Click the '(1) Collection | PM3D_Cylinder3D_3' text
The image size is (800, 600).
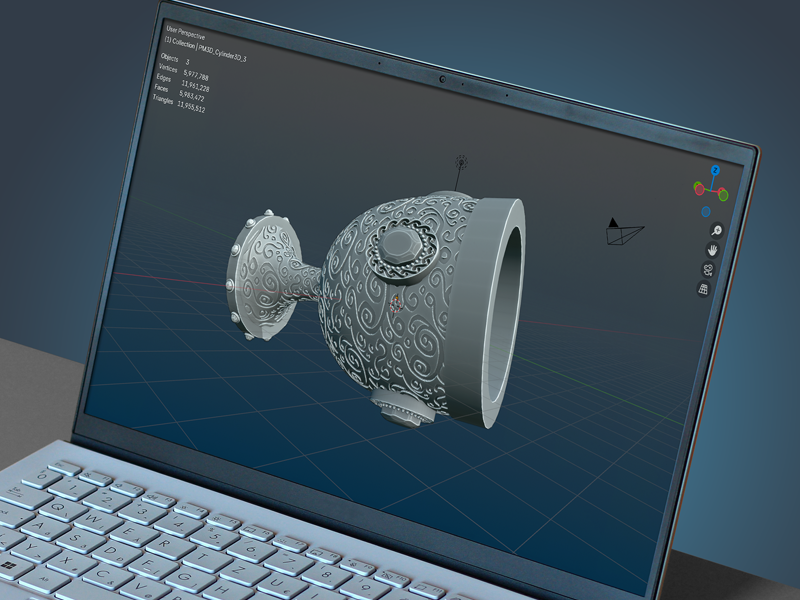click(205, 49)
